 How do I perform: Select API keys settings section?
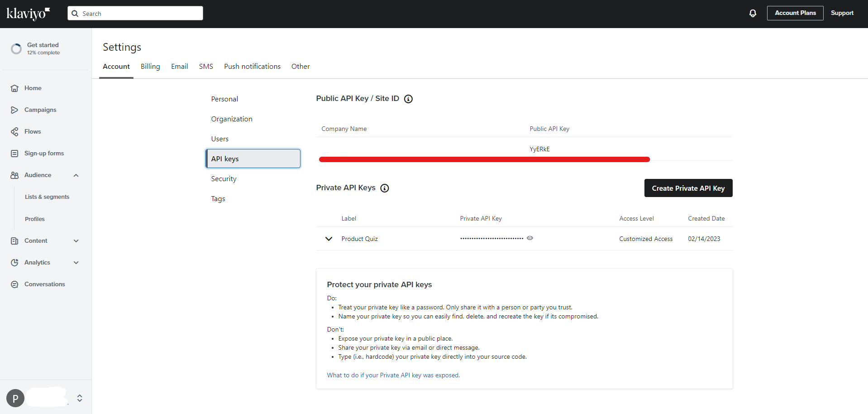click(253, 159)
